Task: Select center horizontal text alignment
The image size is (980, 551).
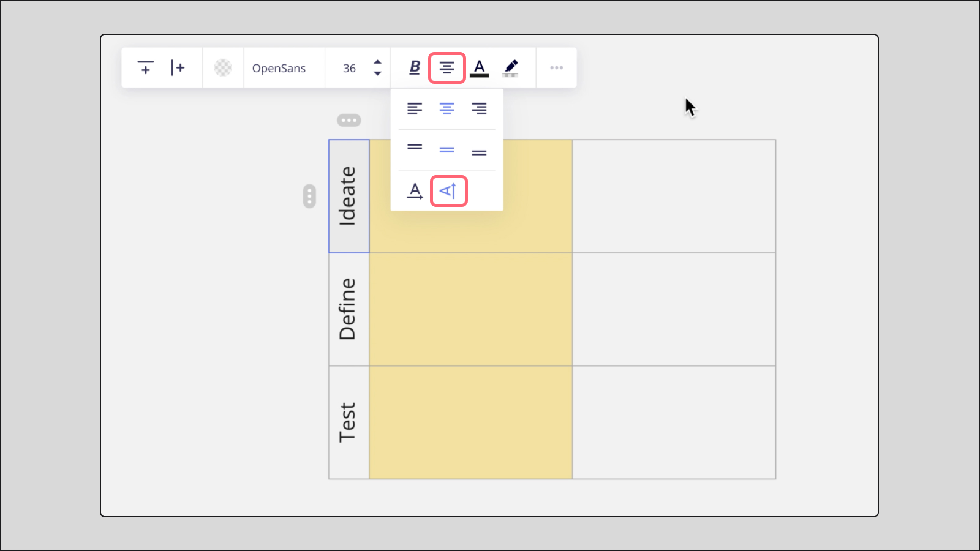Action: 447,108
